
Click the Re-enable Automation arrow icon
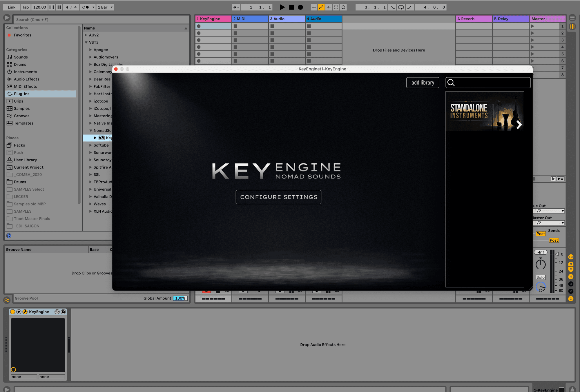pyautogui.click(x=329, y=7)
